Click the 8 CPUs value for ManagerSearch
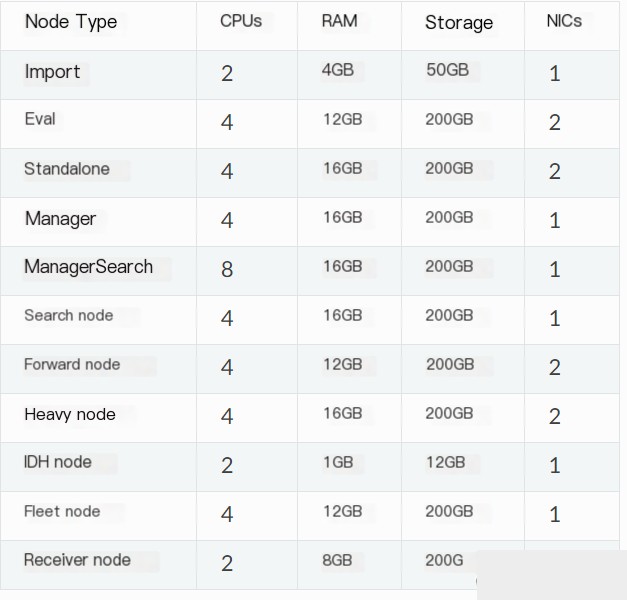Screen dimensions: 627x600 coord(227,269)
